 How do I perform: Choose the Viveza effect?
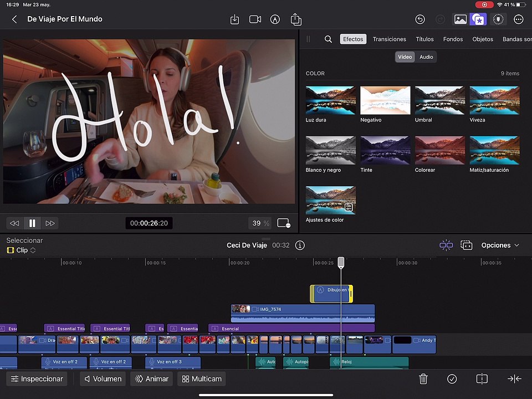point(495,100)
